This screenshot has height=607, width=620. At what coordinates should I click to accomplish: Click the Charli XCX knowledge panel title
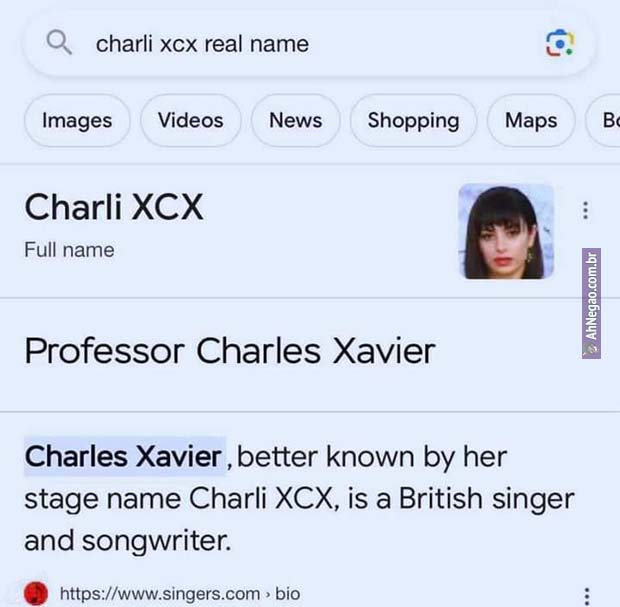click(114, 207)
